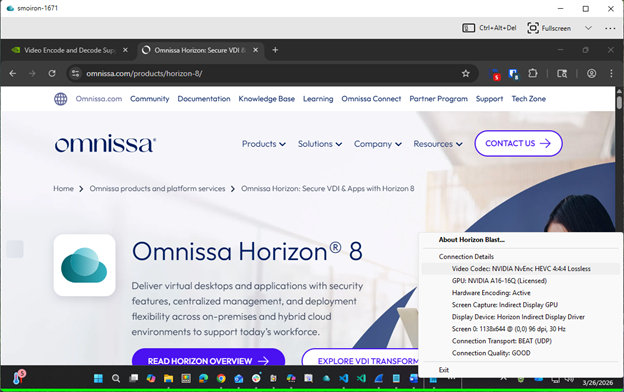
Task: Click Display Device: Horizon Indirect Display Driver
Action: [x=521, y=317]
